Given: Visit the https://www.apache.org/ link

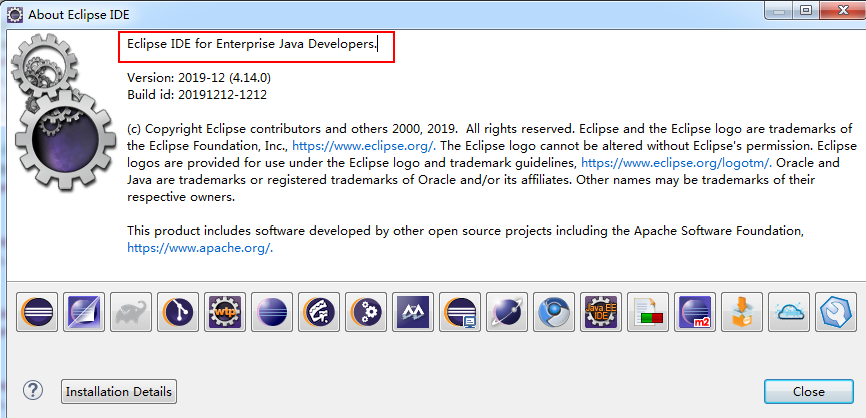Looking at the screenshot, I should (x=200, y=247).
